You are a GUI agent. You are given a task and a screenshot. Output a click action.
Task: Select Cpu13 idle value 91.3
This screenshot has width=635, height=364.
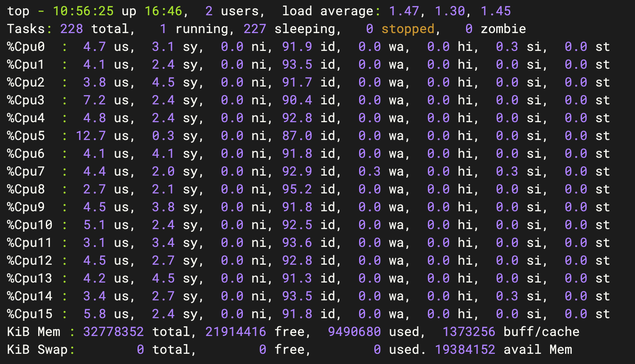(x=297, y=278)
